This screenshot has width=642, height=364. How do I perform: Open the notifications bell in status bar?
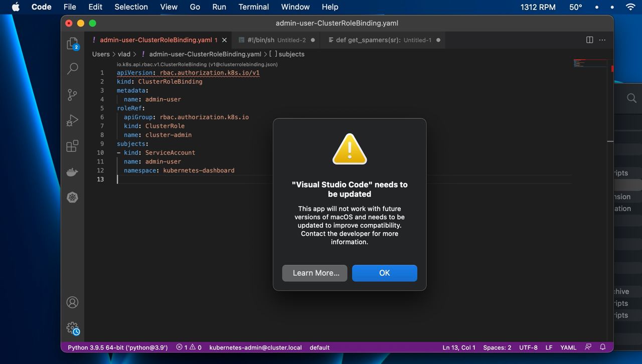[x=603, y=347]
